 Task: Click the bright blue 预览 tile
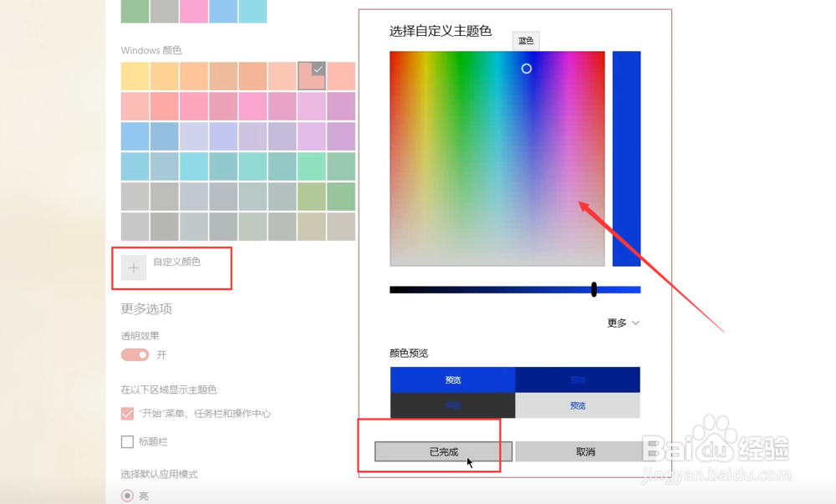coord(452,379)
